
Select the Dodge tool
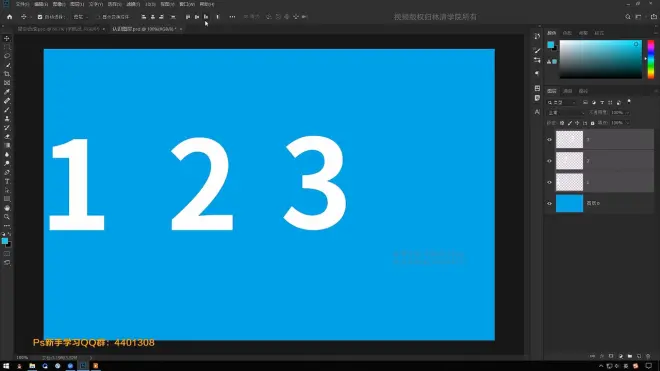(x=7, y=163)
